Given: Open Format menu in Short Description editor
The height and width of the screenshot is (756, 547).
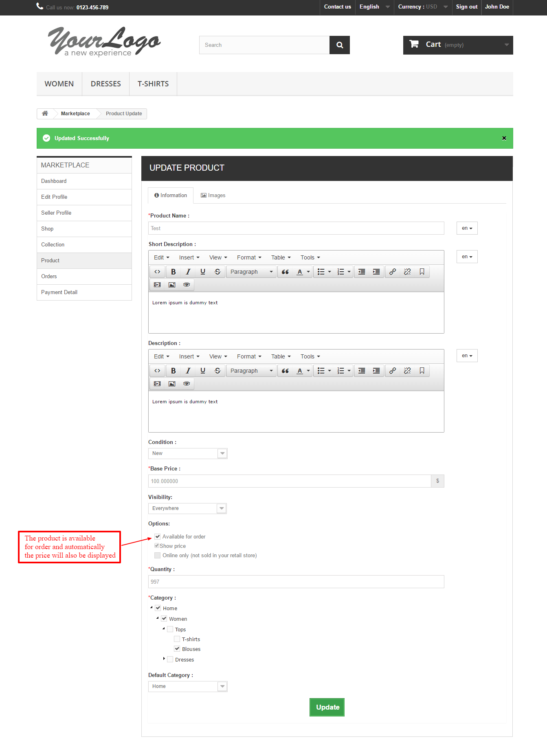Looking at the screenshot, I should click(249, 257).
